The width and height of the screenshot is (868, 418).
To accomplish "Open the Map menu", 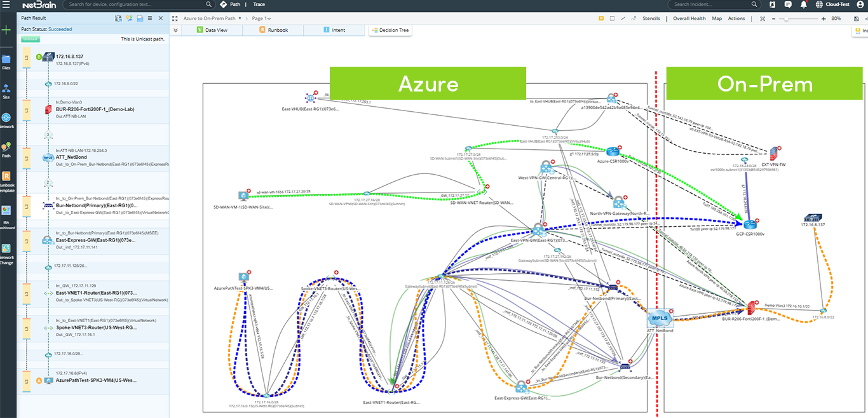I will [717, 18].
